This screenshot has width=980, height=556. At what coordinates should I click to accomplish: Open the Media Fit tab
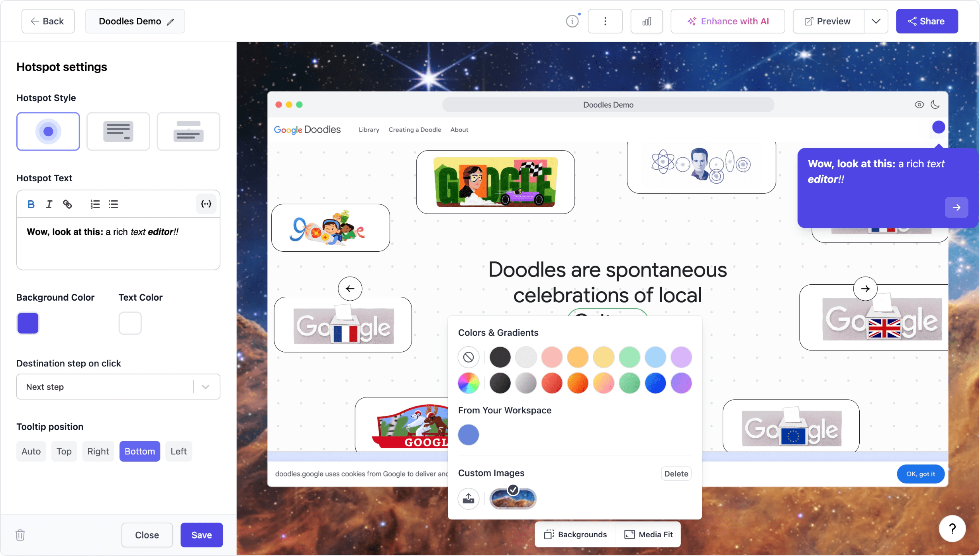648,534
